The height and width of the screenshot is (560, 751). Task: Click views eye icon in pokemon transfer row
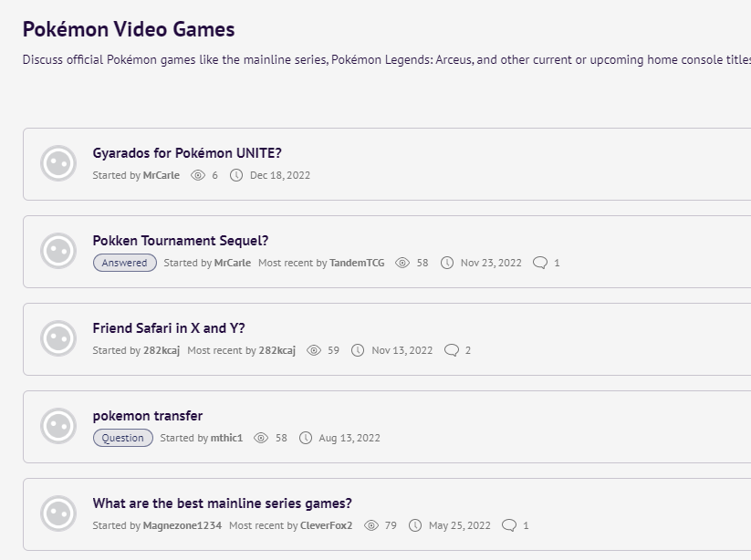click(x=261, y=439)
